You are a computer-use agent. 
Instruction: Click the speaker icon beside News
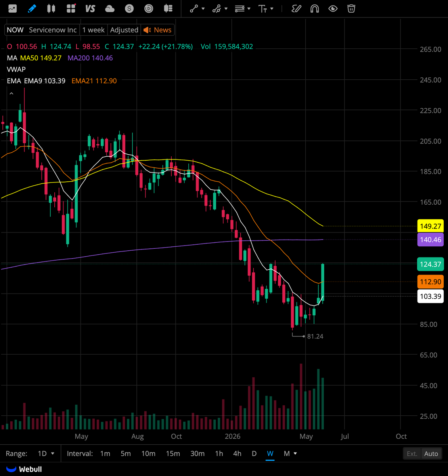[x=147, y=30]
